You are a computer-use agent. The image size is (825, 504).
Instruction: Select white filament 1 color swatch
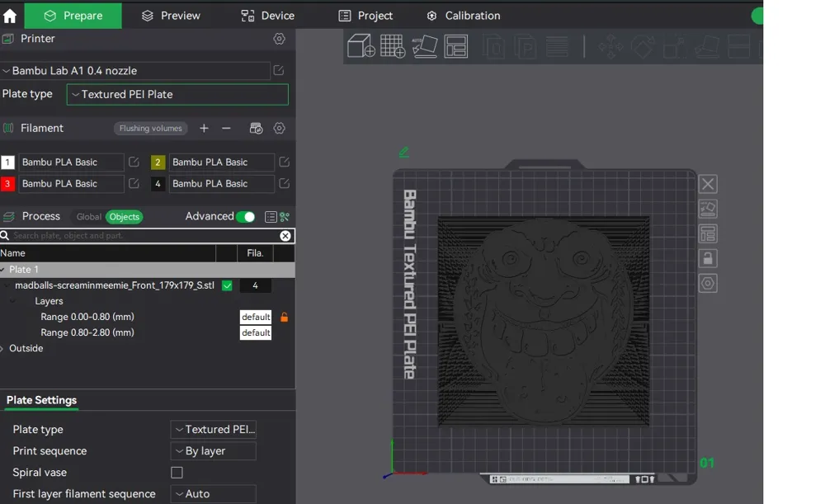click(x=8, y=162)
